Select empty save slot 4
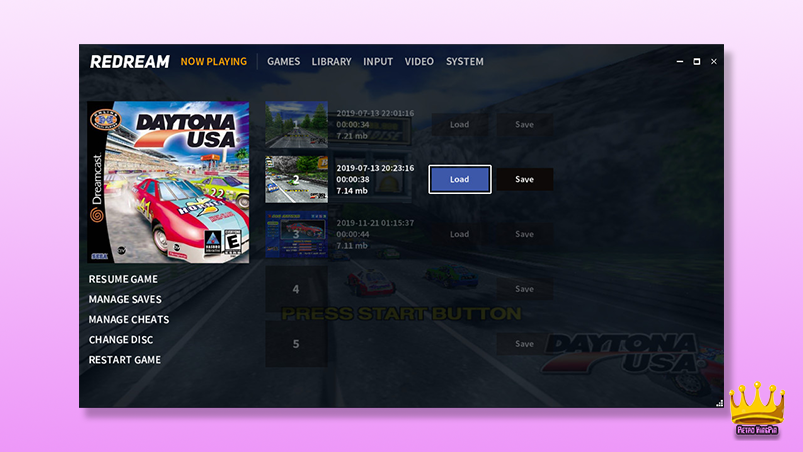The width and height of the screenshot is (803, 452). pyautogui.click(x=297, y=289)
